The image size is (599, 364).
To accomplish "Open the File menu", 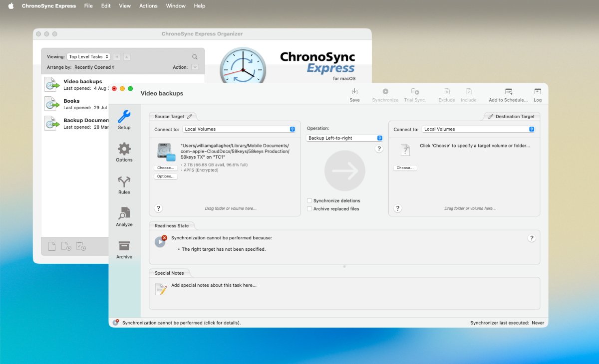I will point(88,6).
